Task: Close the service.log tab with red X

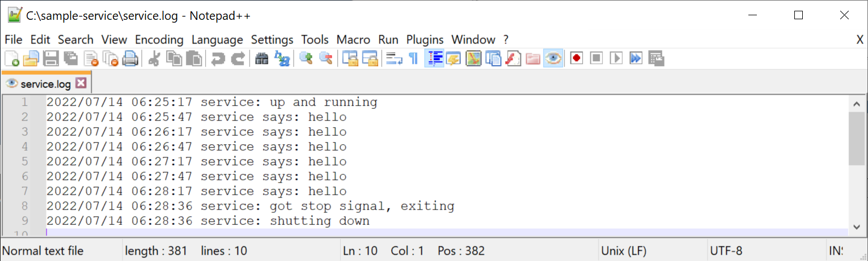Action: [81, 83]
